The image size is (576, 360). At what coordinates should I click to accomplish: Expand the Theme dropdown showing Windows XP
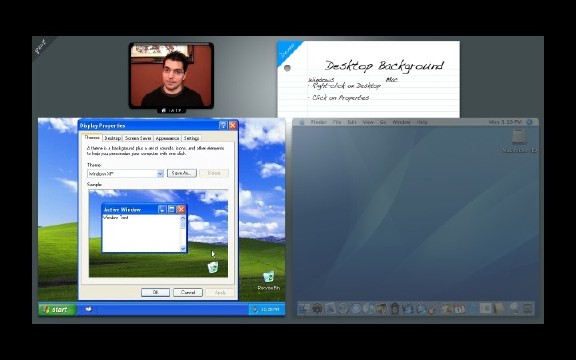(x=160, y=173)
